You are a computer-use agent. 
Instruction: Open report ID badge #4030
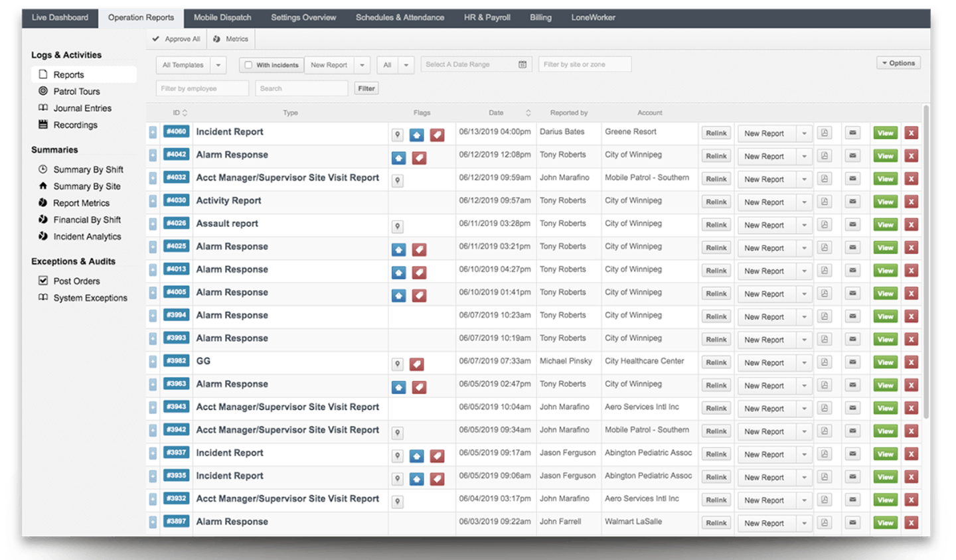click(x=177, y=200)
